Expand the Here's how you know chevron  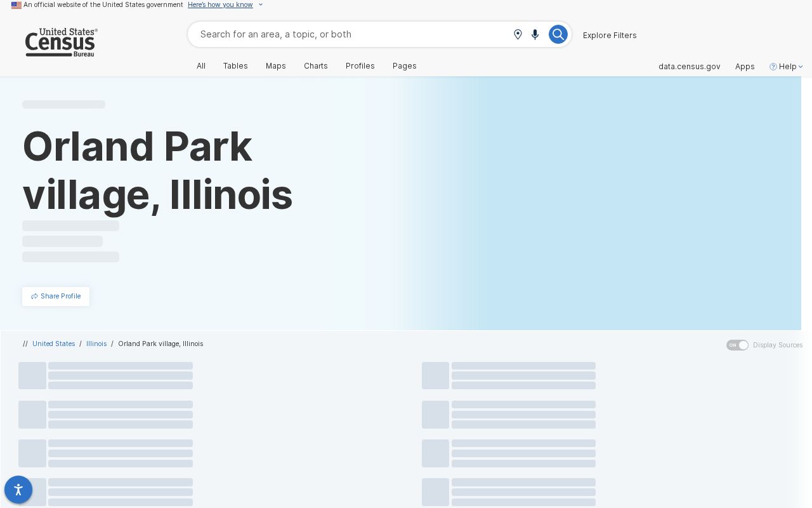tap(261, 5)
